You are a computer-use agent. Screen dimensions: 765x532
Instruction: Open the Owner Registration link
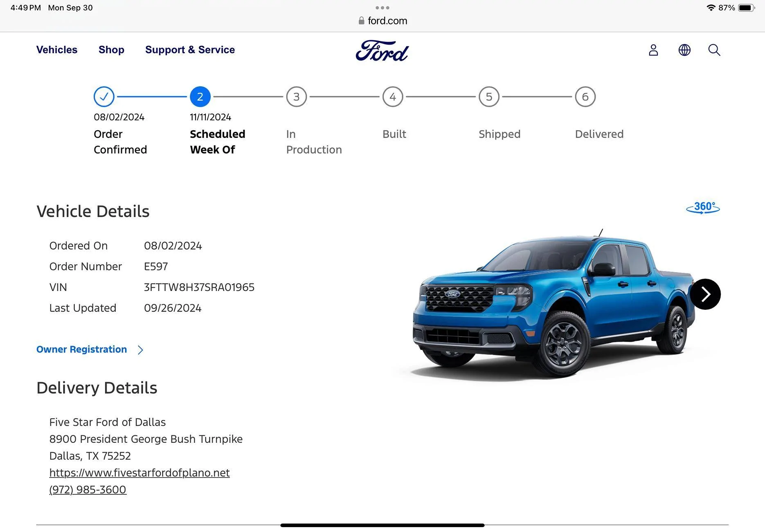[x=81, y=349]
